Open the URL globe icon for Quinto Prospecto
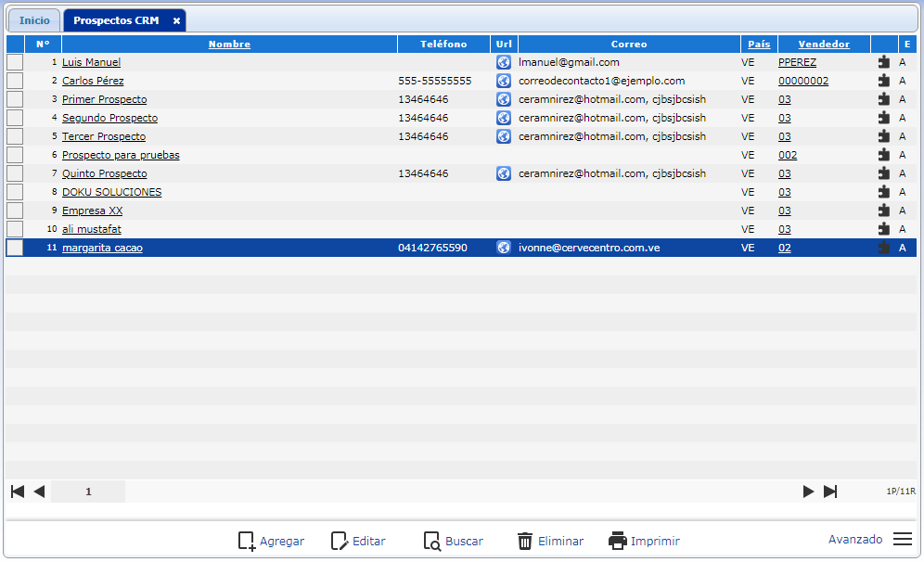The image size is (924, 562). tap(503, 173)
